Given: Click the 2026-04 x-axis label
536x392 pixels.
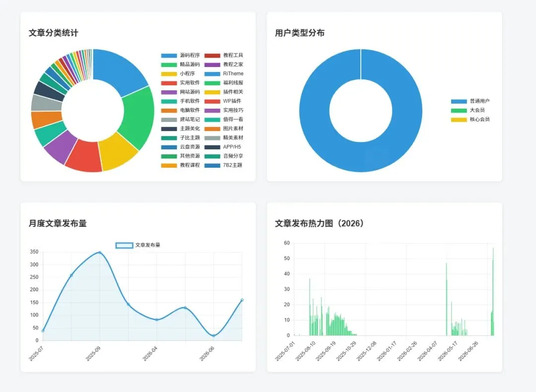Looking at the screenshot, I should point(150,353).
